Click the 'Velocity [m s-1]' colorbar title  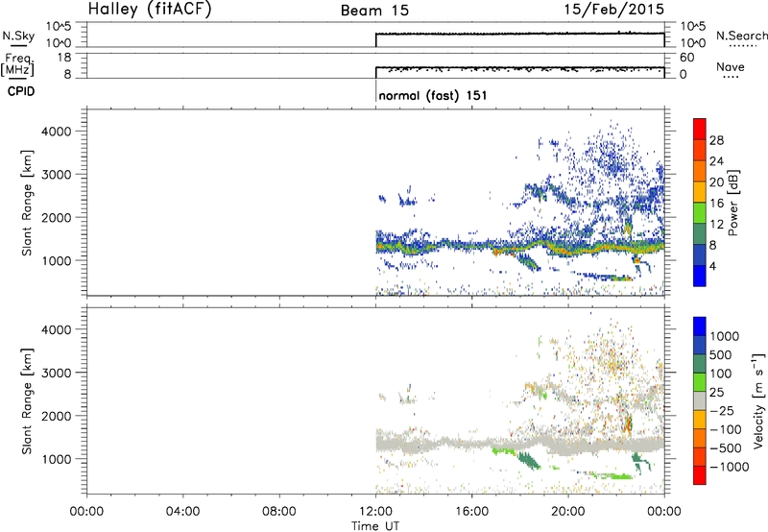(x=758, y=400)
